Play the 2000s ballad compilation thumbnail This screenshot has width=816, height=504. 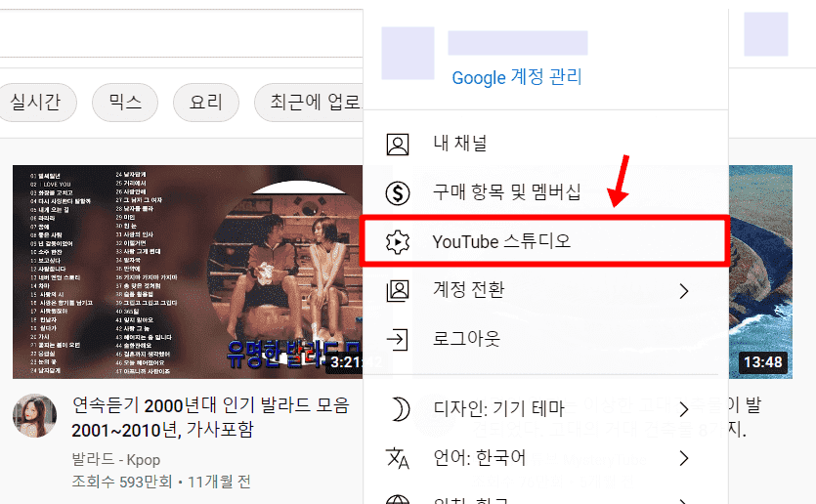pyautogui.click(x=188, y=272)
